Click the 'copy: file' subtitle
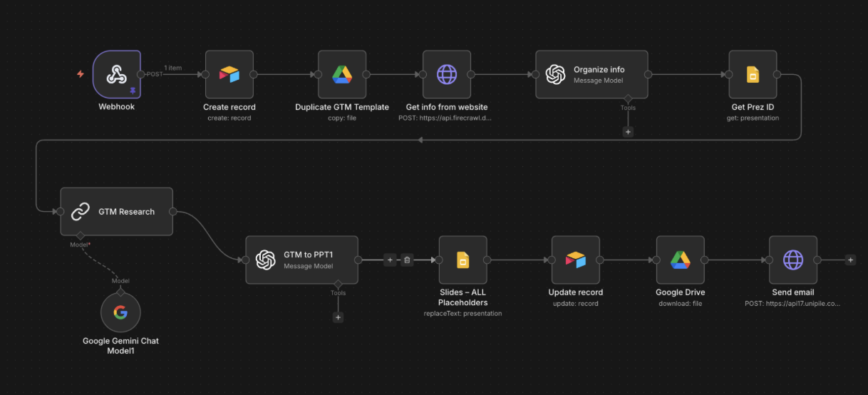Image resolution: width=868 pixels, height=395 pixels. point(342,118)
